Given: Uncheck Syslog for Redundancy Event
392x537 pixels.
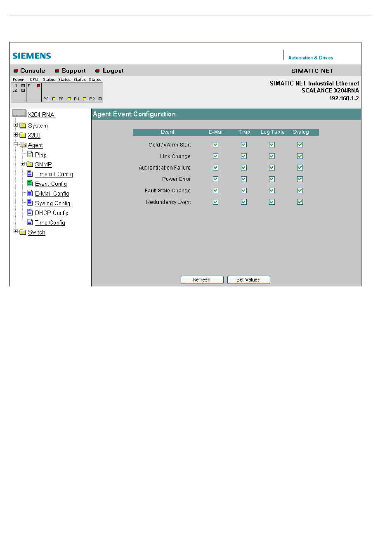Looking at the screenshot, I should pos(300,202).
